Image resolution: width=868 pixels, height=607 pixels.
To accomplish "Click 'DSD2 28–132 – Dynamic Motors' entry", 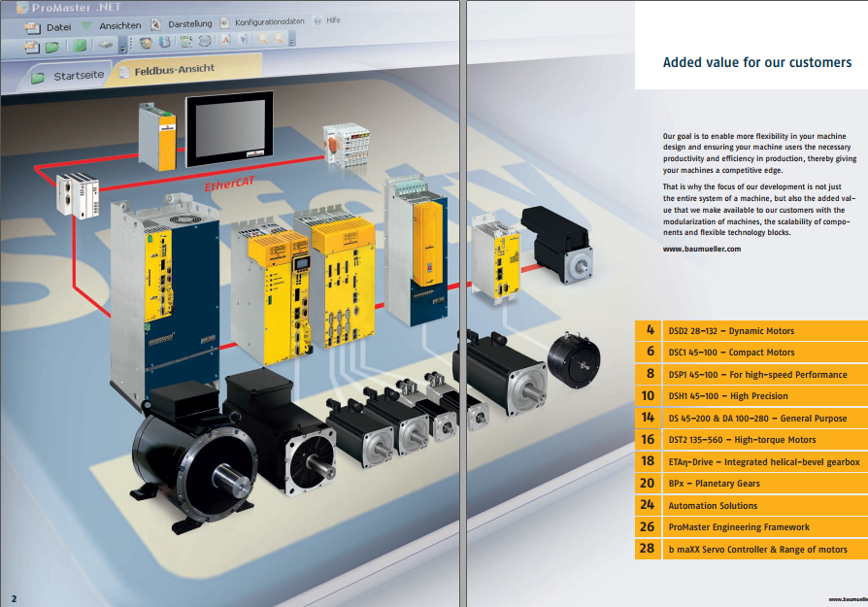I will (751, 330).
